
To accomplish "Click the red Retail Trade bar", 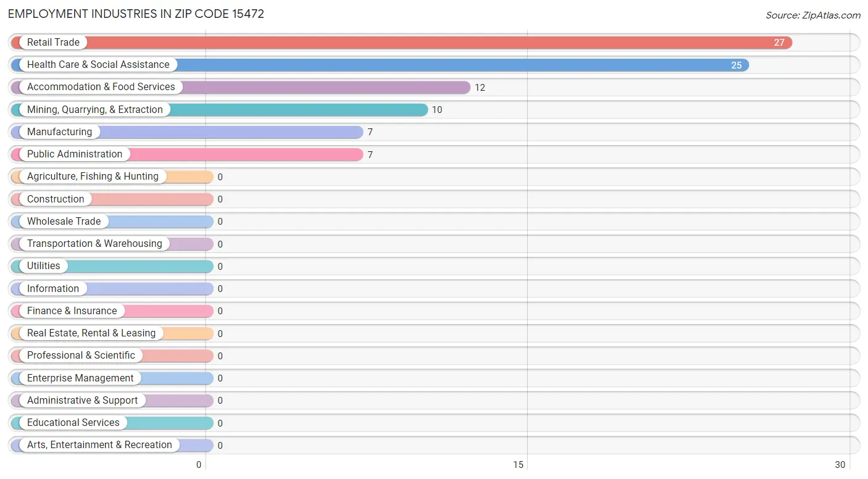I will pos(401,43).
